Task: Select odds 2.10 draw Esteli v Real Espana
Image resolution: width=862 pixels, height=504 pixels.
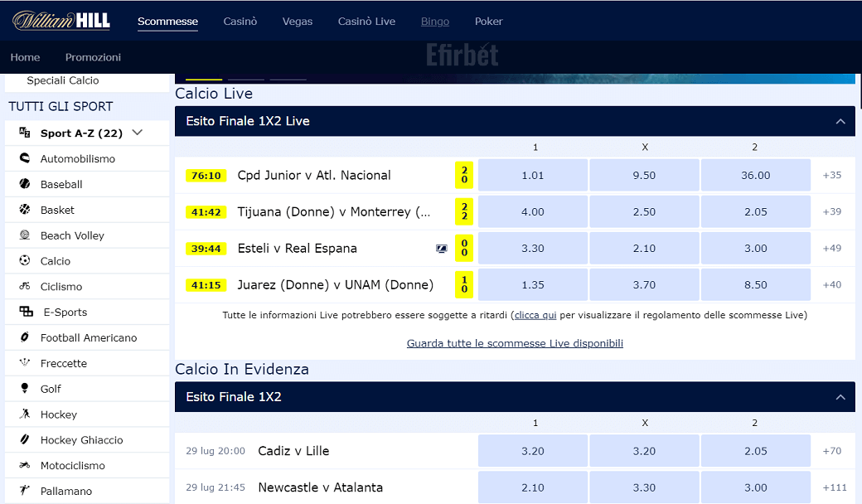Action: (644, 249)
